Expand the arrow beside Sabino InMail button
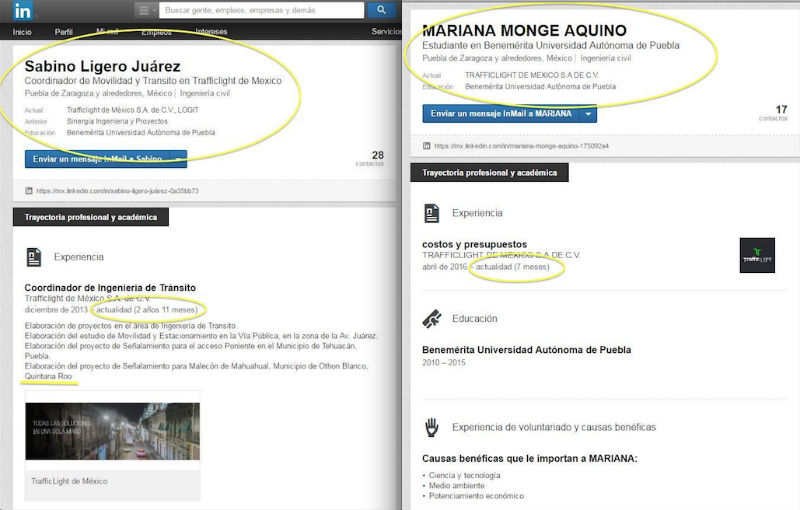The height and width of the screenshot is (510, 800). click(x=179, y=159)
